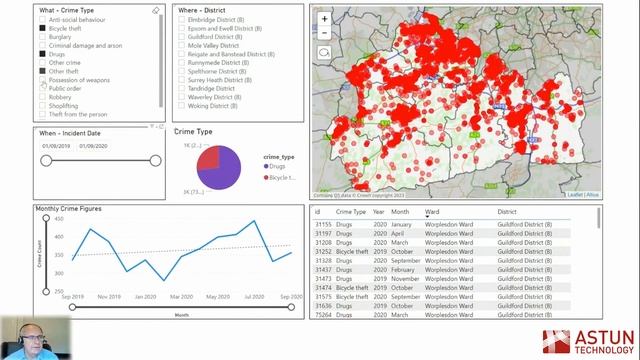
Task: Click the start date field 01/09/2019
Action: (x=57, y=146)
